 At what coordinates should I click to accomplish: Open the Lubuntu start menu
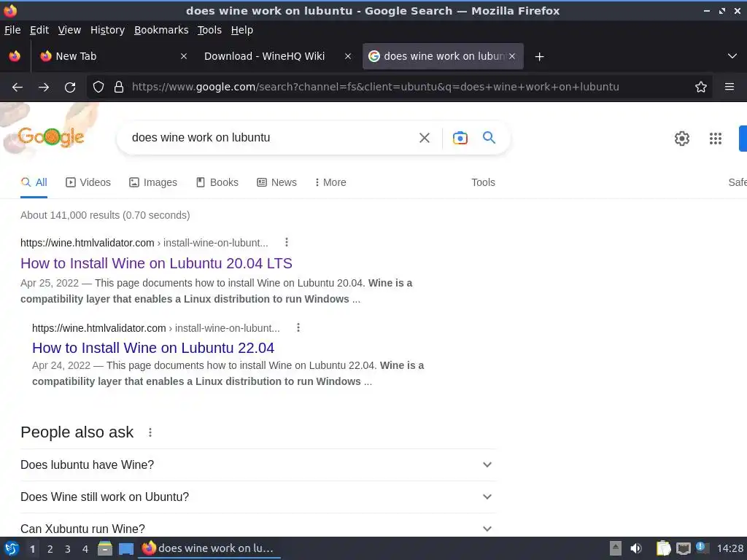tap(12, 548)
